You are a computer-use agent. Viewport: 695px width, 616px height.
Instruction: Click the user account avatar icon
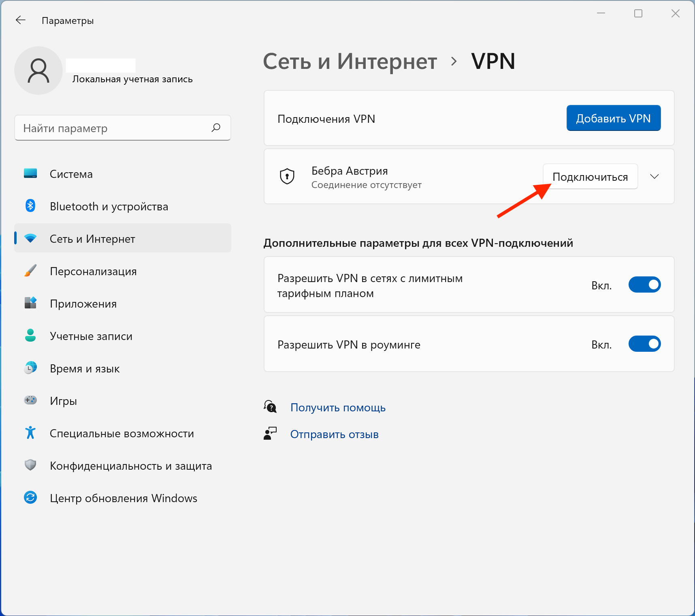click(38, 71)
